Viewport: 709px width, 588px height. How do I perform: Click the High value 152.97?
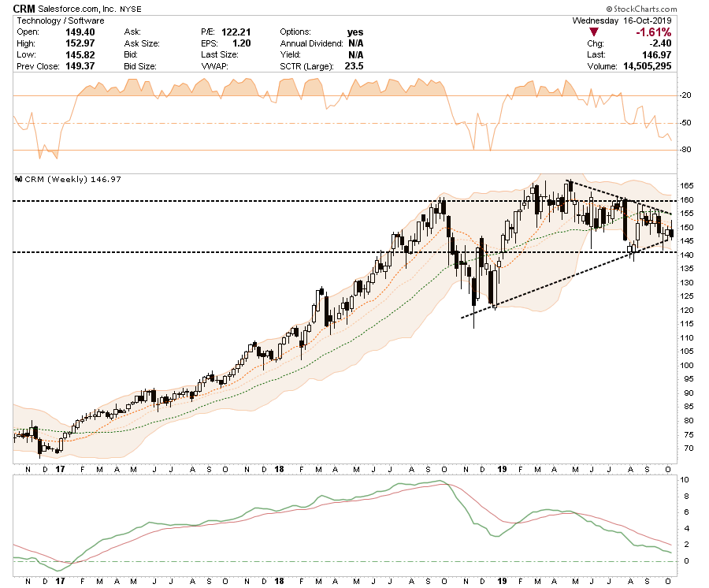coord(80,43)
